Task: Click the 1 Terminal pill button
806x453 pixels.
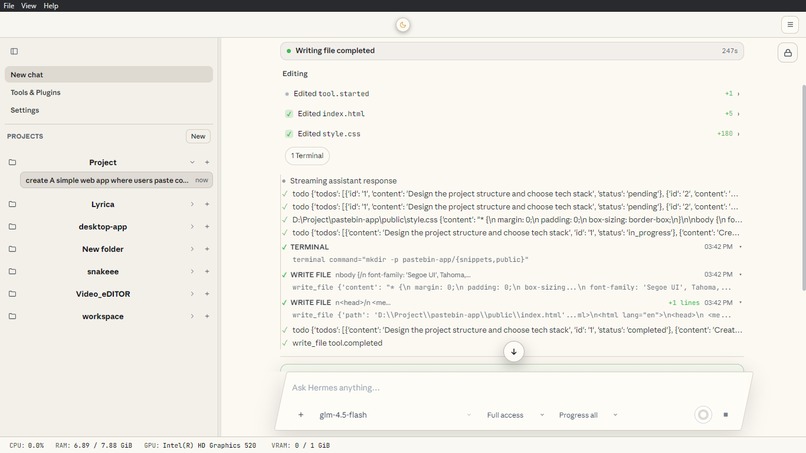Action: pos(307,155)
